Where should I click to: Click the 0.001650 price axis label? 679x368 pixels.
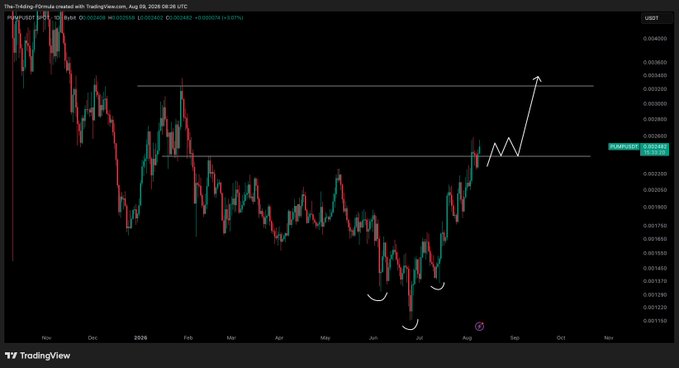[655, 239]
